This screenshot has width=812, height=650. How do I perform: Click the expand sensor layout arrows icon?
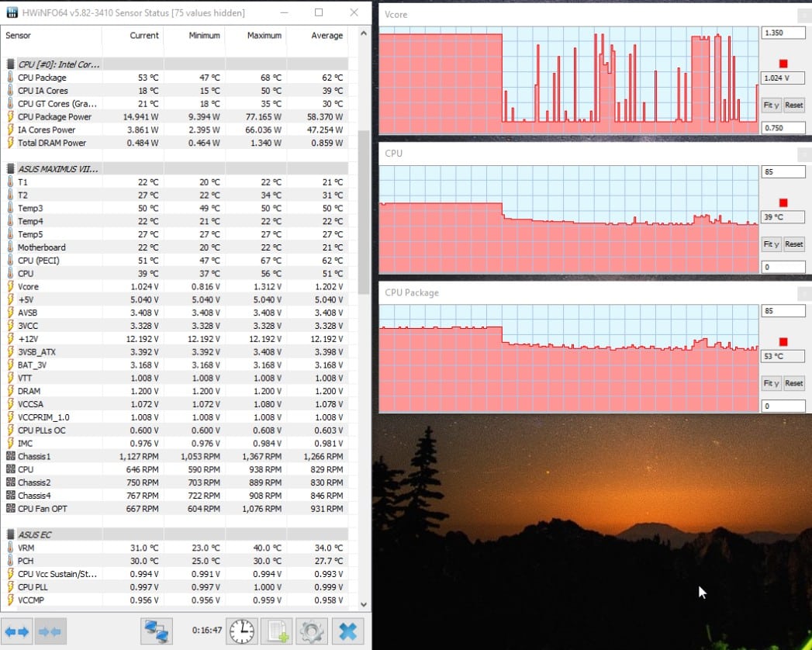pos(16,631)
